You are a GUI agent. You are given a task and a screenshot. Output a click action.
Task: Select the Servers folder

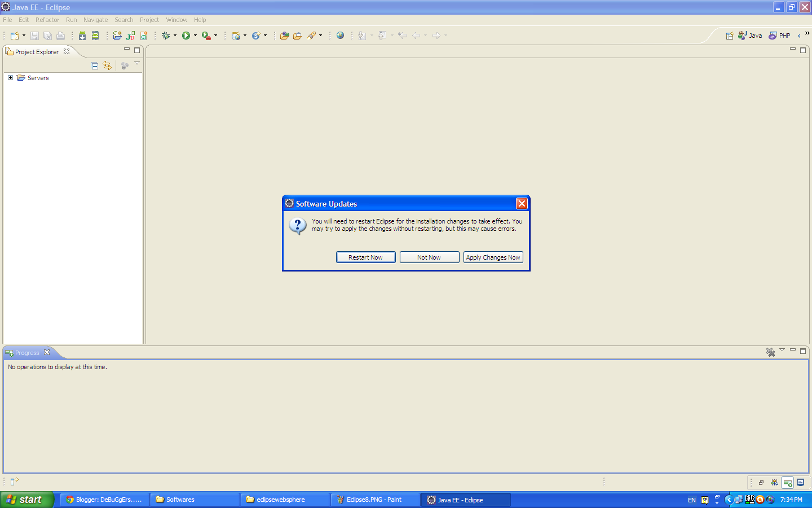[x=33, y=78]
